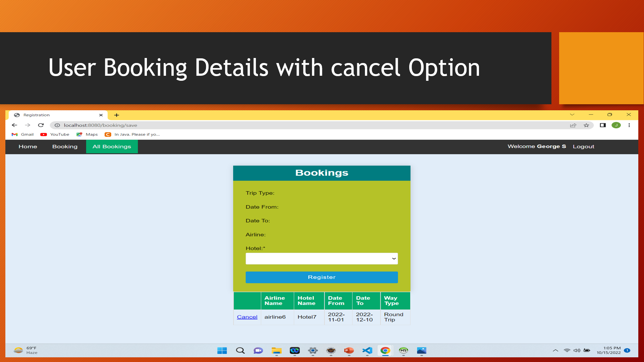Open the Gmail bookmark
This screenshot has width=644, height=362.
[x=23, y=134]
